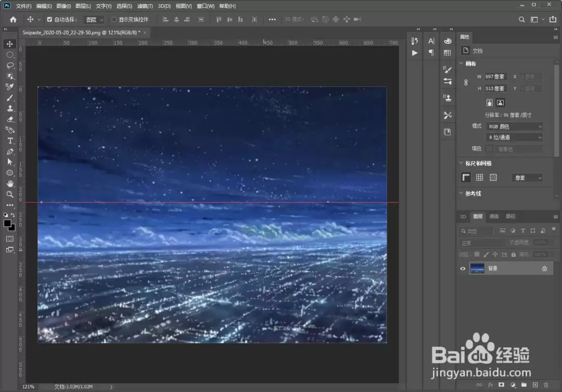
Task: Select the Lasso tool
Action: (10, 66)
